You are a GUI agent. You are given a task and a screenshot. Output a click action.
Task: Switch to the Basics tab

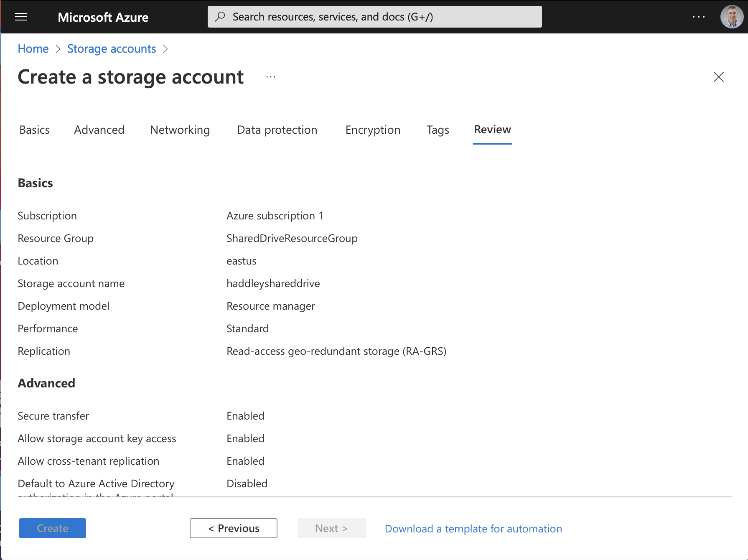[x=35, y=130]
